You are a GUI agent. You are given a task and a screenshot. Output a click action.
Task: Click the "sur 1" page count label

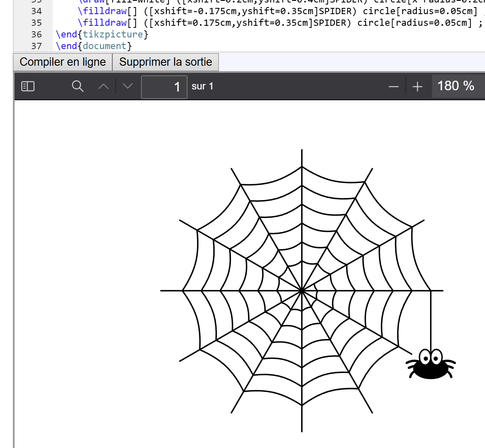tap(202, 87)
